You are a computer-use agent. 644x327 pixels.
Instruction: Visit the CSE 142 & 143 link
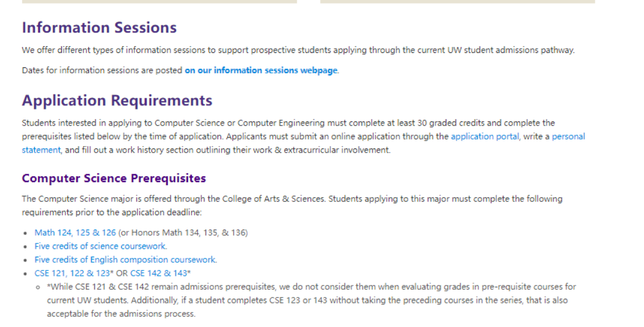click(x=159, y=273)
